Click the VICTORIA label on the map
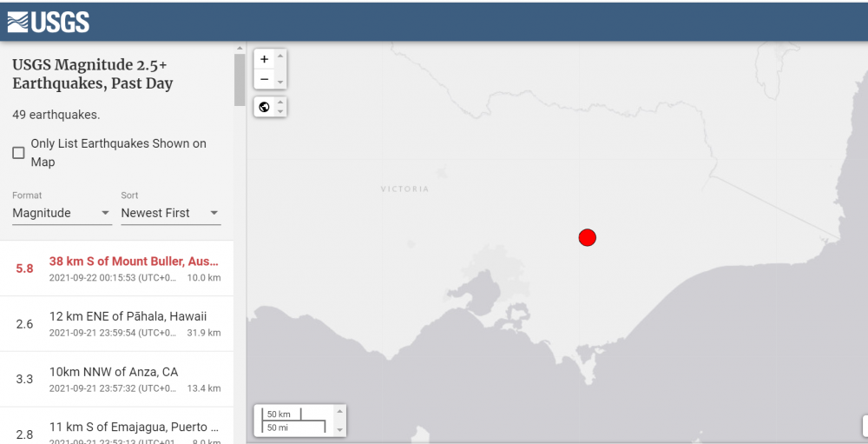This screenshot has width=868, height=444. (404, 189)
